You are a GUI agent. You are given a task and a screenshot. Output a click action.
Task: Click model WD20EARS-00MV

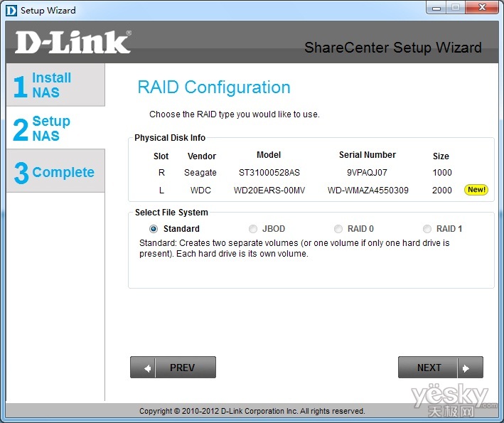pyautogui.click(x=269, y=191)
